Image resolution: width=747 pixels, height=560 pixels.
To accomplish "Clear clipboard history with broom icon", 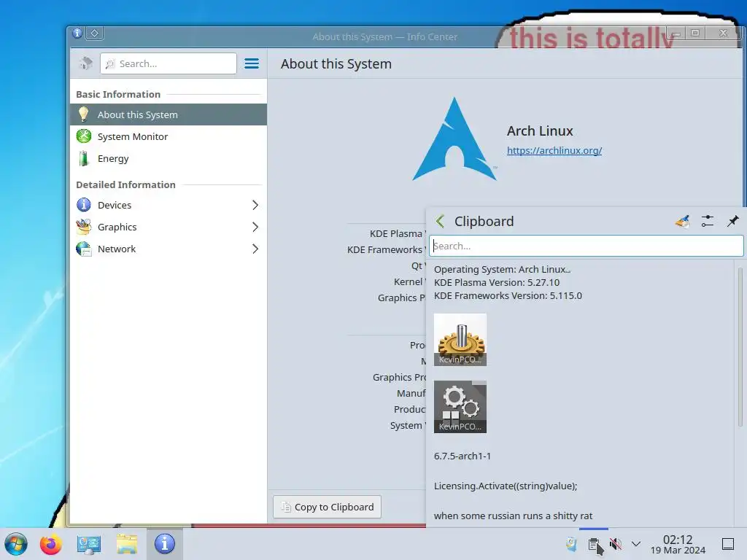I will [682, 221].
